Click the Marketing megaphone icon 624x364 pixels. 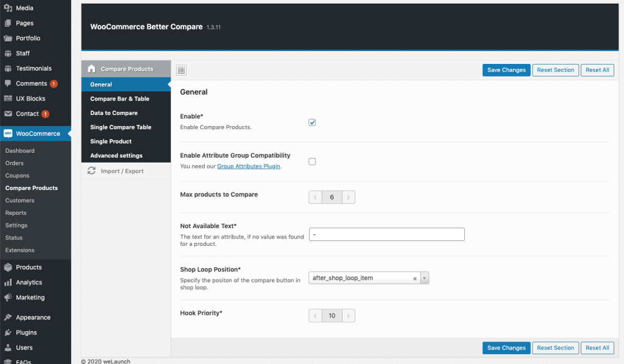point(8,298)
